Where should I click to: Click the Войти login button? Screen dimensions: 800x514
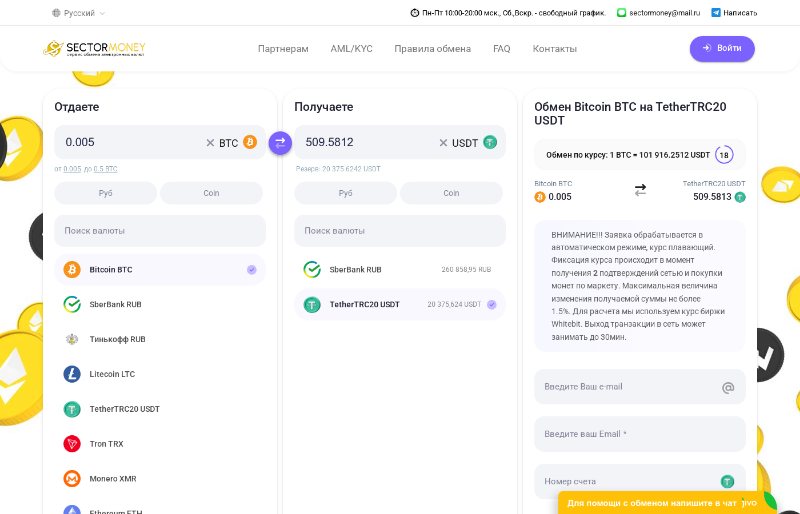(x=722, y=49)
